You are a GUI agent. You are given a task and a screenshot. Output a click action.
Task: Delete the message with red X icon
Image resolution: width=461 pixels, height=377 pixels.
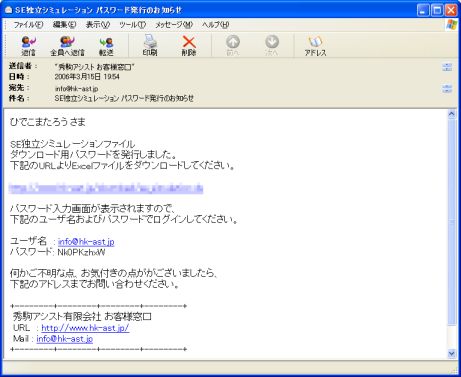[x=189, y=46]
